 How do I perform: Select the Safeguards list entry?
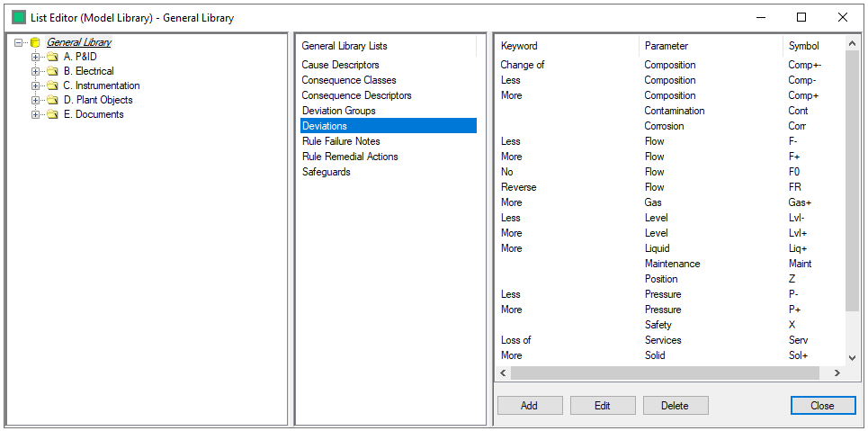[326, 172]
